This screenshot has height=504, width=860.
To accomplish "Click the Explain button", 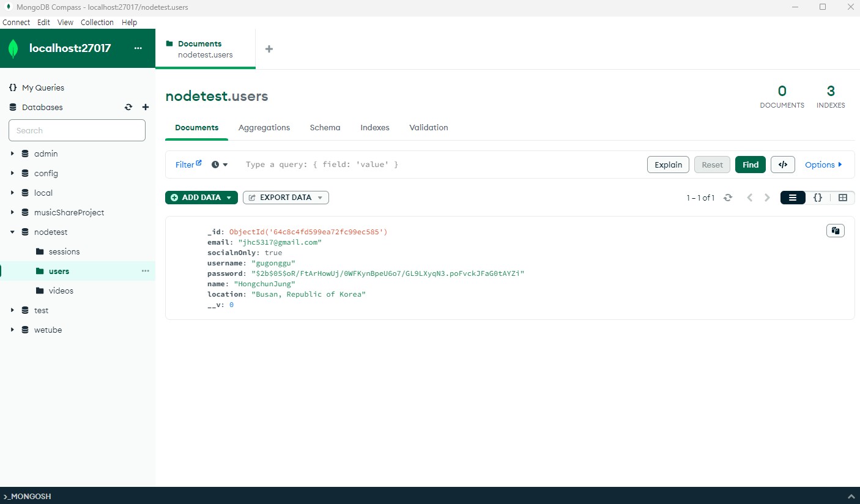I will (669, 165).
